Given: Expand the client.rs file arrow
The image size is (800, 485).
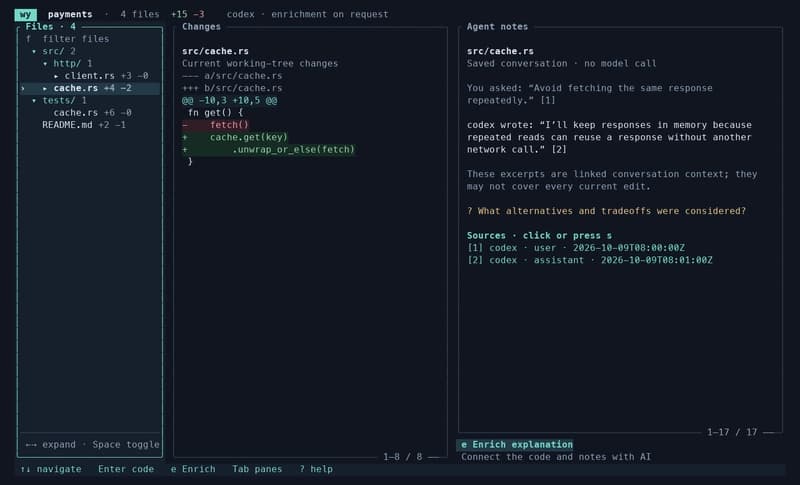Looking at the screenshot, I should (x=56, y=76).
